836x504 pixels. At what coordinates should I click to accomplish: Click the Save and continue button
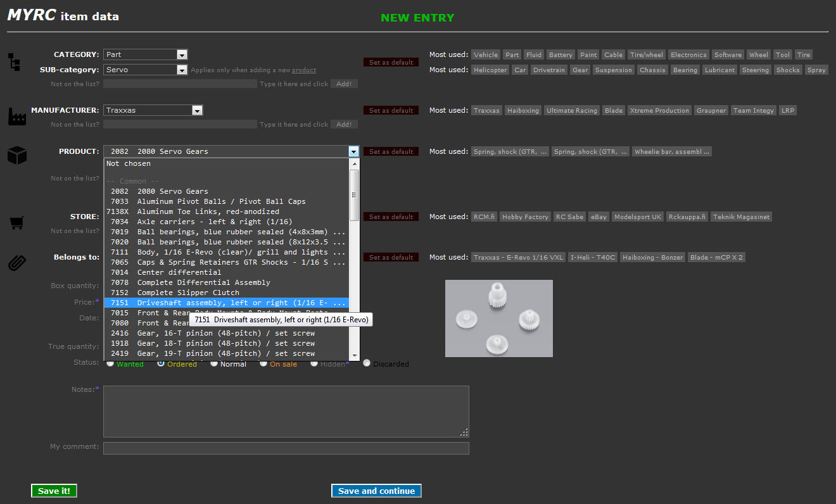376,491
